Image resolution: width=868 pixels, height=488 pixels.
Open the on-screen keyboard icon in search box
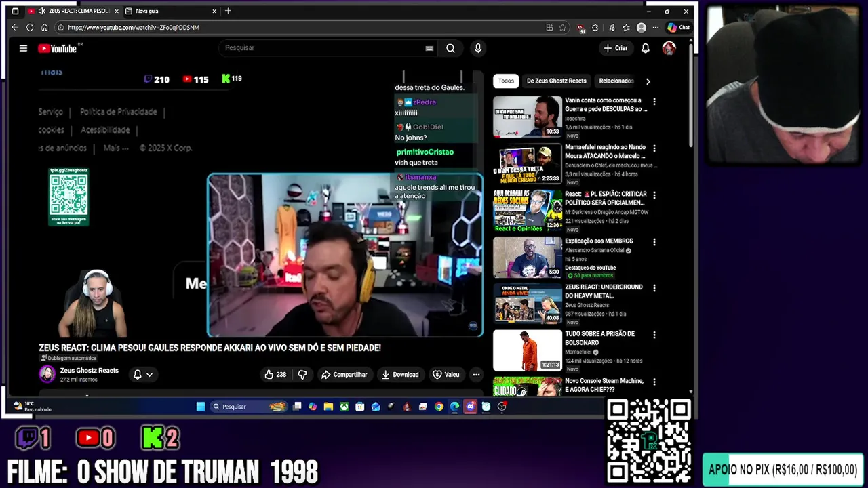point(429,48)
